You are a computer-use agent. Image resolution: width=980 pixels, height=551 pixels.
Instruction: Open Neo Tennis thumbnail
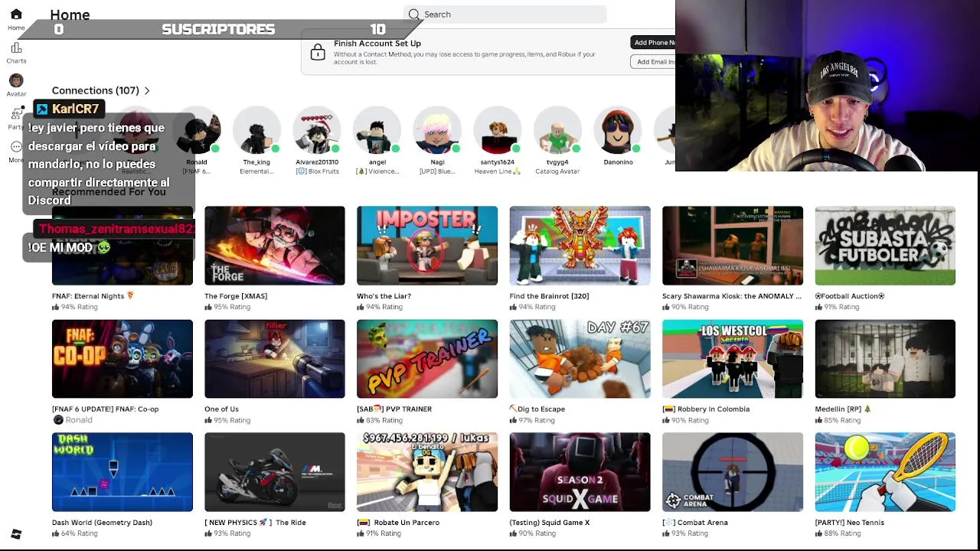(885, 472)
